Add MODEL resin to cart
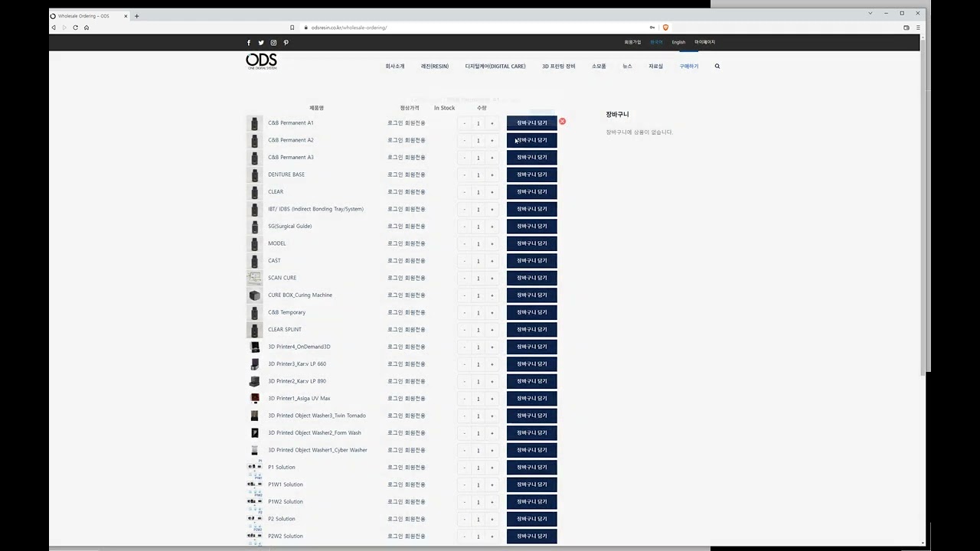 click(532, 243)
